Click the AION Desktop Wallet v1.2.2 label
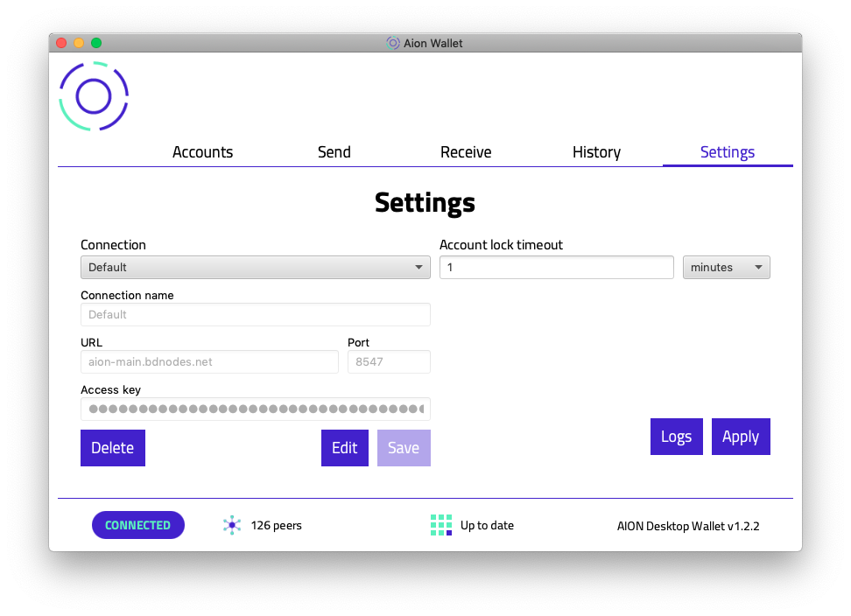 pos(688,526)
